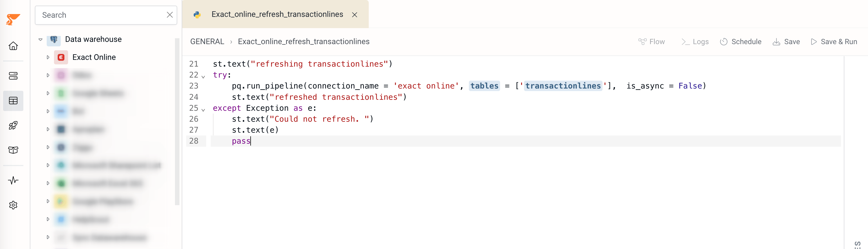Click the Python icon on the script tab

pyautogui.click(x=197, y=14)
